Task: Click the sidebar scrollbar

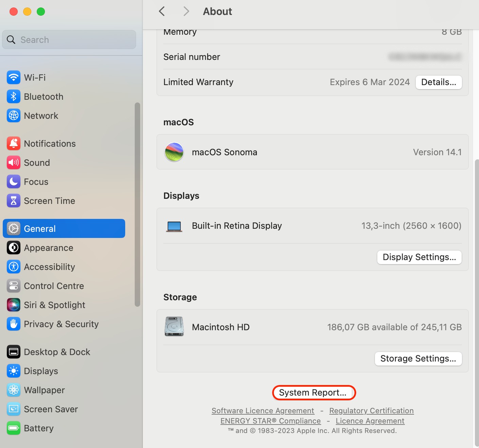Action: click(137, 204)
